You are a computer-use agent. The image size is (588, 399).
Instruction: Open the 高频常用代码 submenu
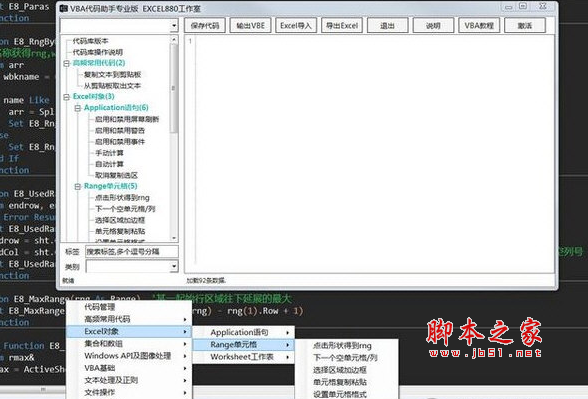(x=129, y=319)
